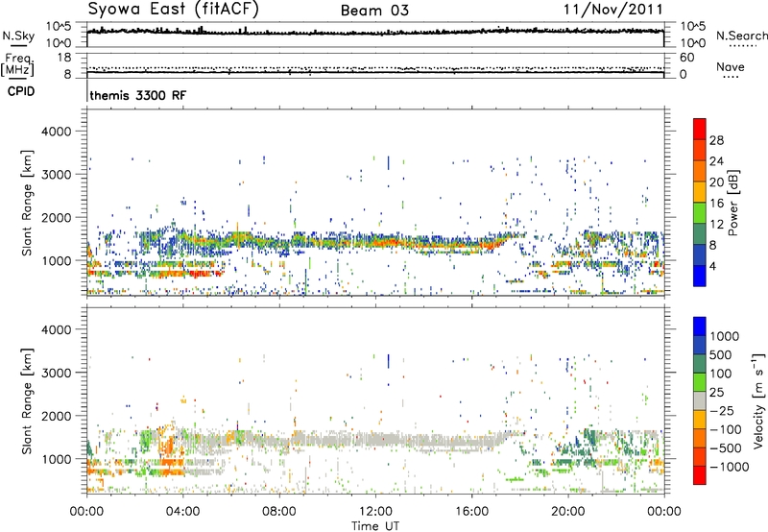Click the velocity panel 'Slant Range [km]' label

[27, 401]
